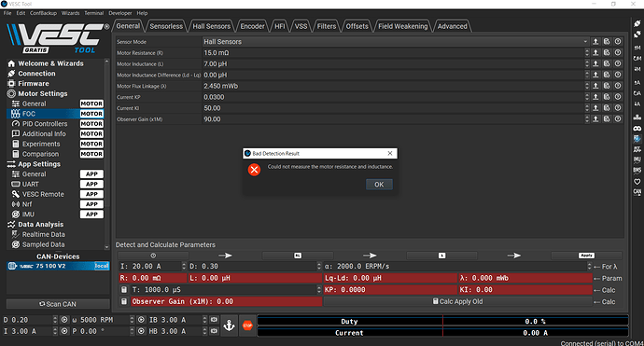The height and width of the screenshot is (346, 644).
Task: Click the disconnect icon in right toolbar
Action: click(637, 35)
